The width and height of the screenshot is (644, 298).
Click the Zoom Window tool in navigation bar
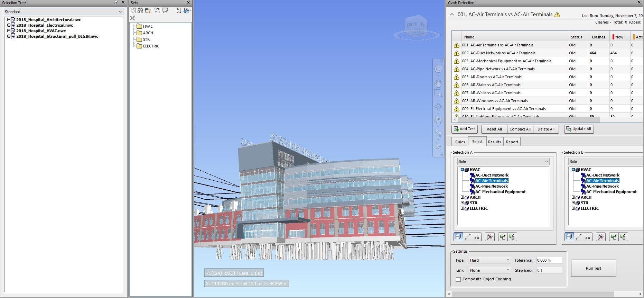438,94
